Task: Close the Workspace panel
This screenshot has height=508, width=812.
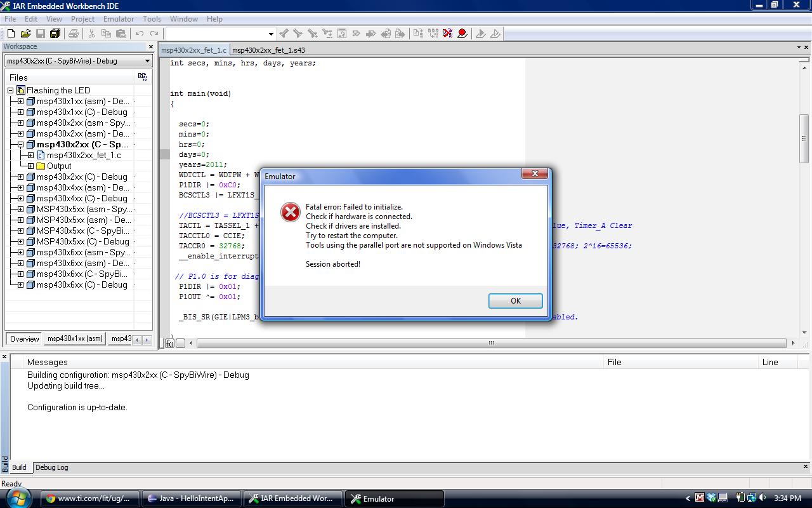Action: [x=150, y=46]
